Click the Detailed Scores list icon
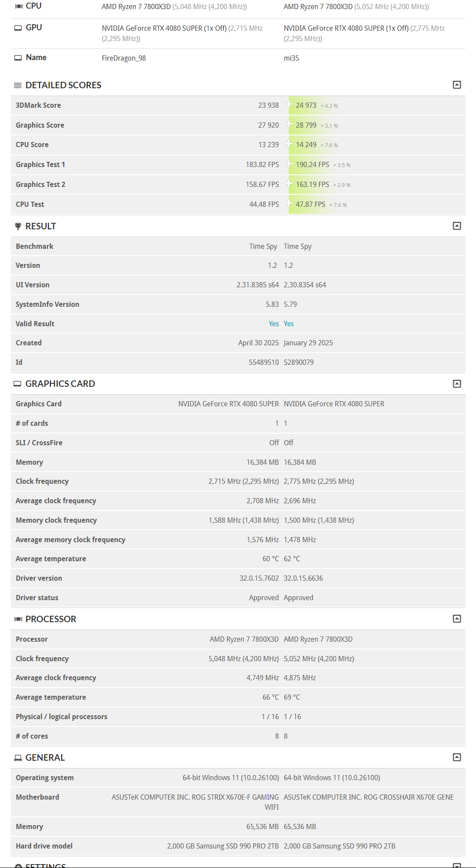 (x=18, y=85)
